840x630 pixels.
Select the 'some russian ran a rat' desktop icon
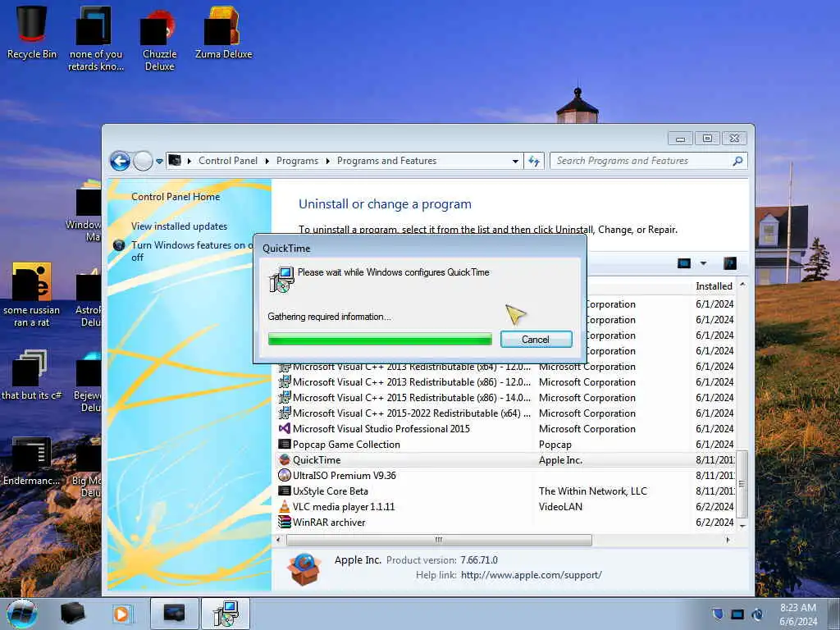tap(32, 294)
